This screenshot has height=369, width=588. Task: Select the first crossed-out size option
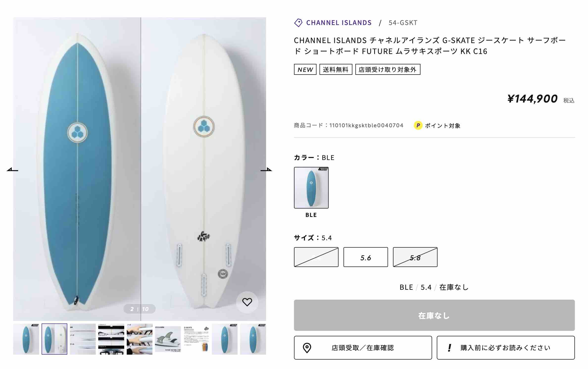[316, 257]
